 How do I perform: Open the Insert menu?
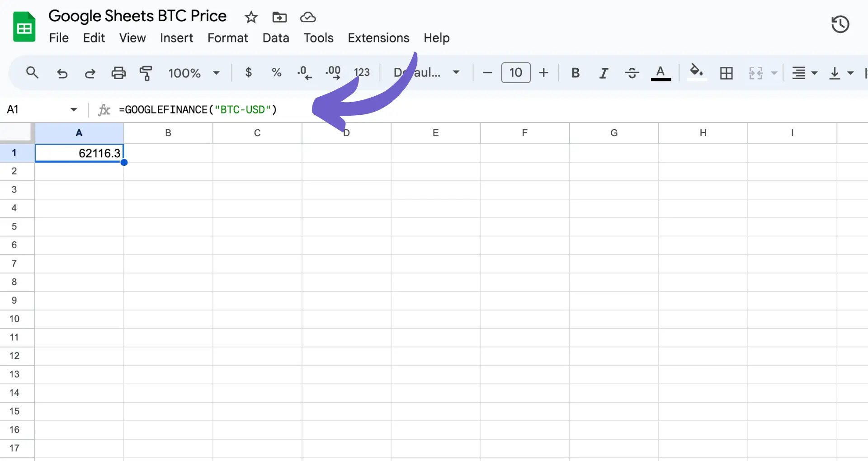click(x=176, y=38)
